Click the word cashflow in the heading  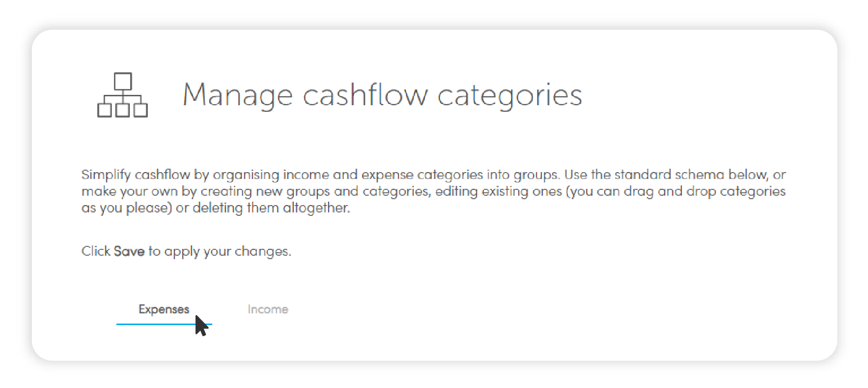pos(365,94)
